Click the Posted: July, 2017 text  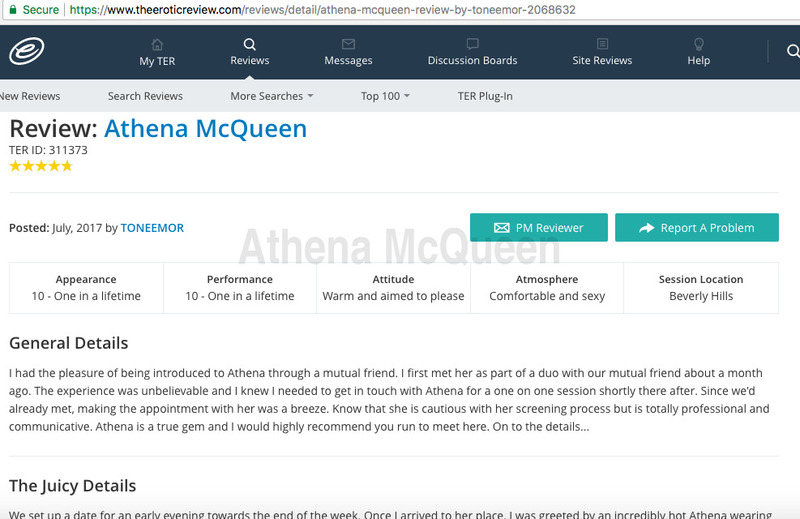[x=56, y=228]
